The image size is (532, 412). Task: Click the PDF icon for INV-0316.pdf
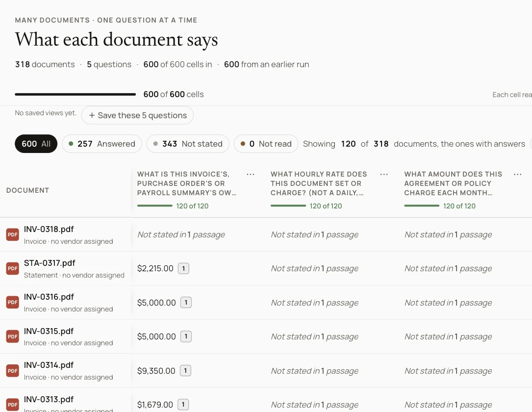coord(13,303)
